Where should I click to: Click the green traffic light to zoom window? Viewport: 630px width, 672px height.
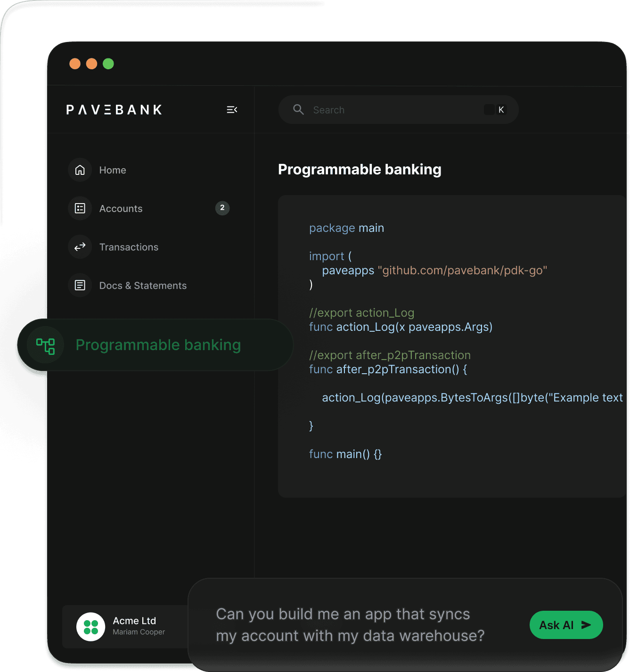coord(108,64)
